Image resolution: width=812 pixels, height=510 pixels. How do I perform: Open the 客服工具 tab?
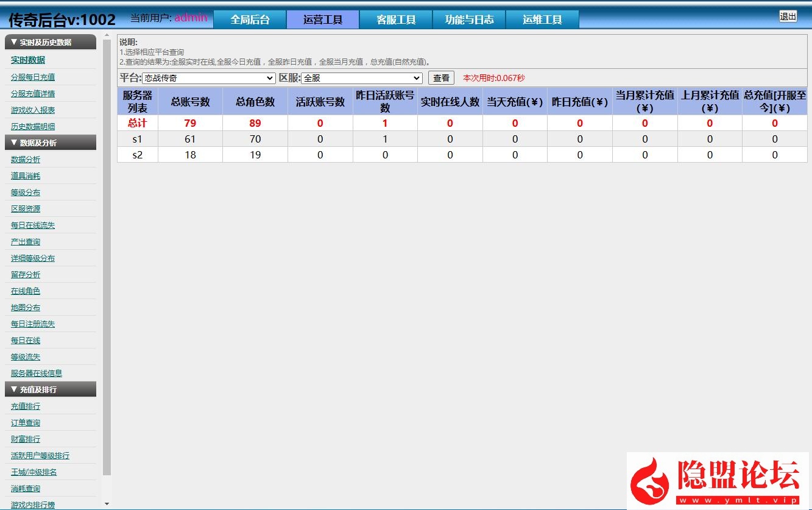click(396, 19)
